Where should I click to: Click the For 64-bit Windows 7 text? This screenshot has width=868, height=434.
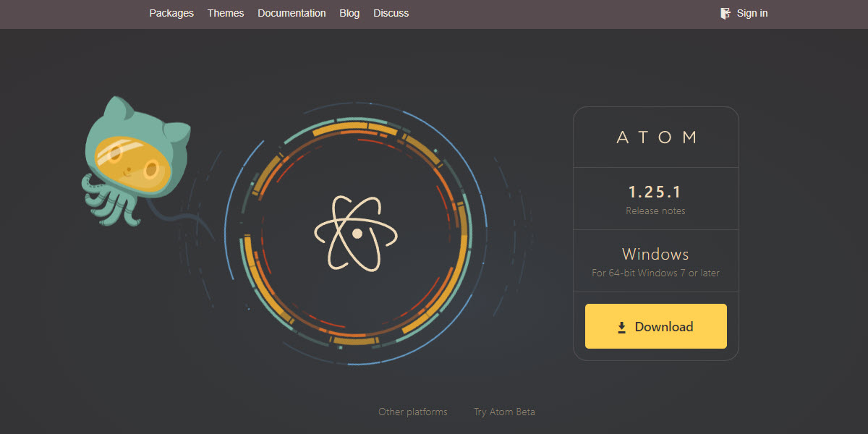[655, 273]
